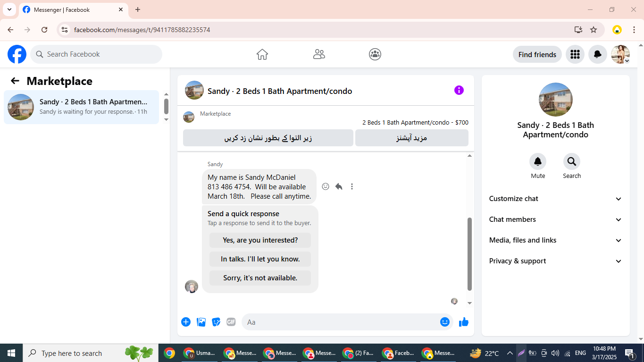
Task: Bookmark this page with the star
Action: pos(594,30)
